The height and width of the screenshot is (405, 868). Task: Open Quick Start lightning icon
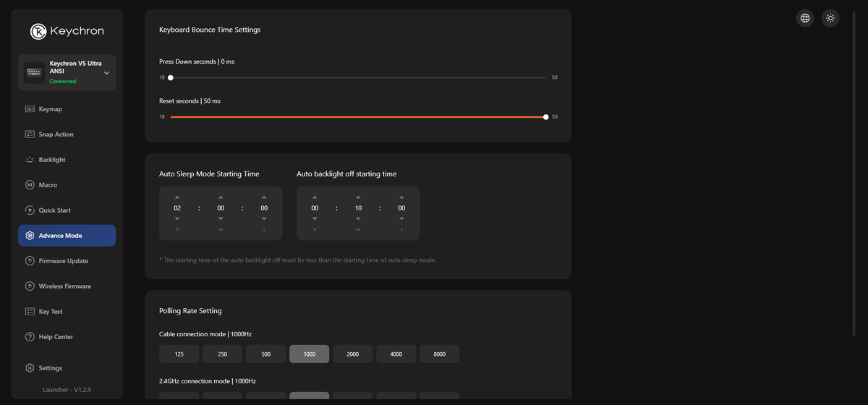(30, 210)
